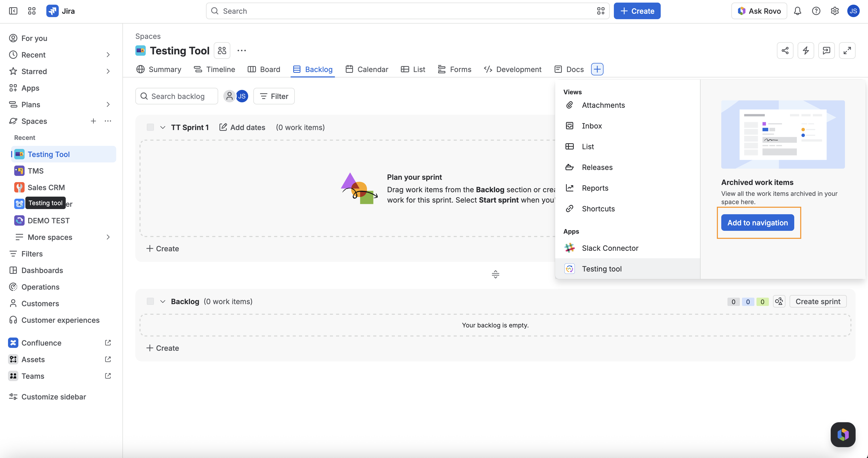Image resolution: width=868 pixels, height=458 pixels.
Task: Open more actions ellipsis beside Testing Tool title
Action: [x=242, y=51]
